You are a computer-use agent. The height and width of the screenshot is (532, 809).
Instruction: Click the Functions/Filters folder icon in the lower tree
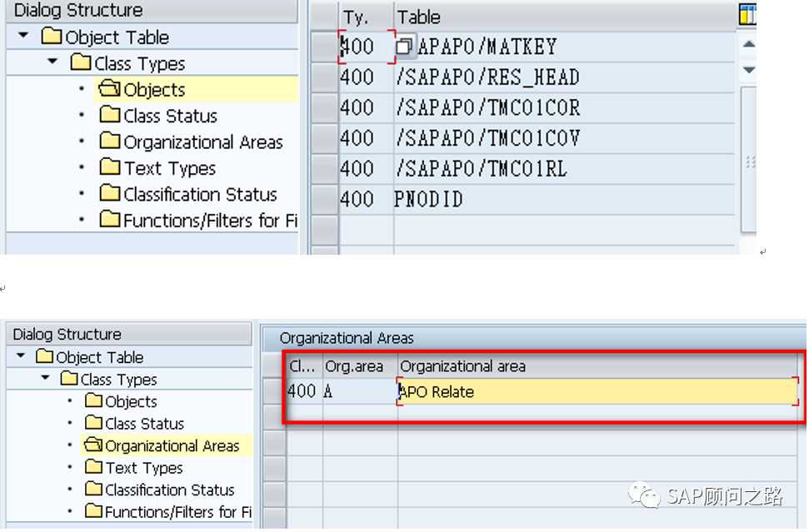coord(93,511)
